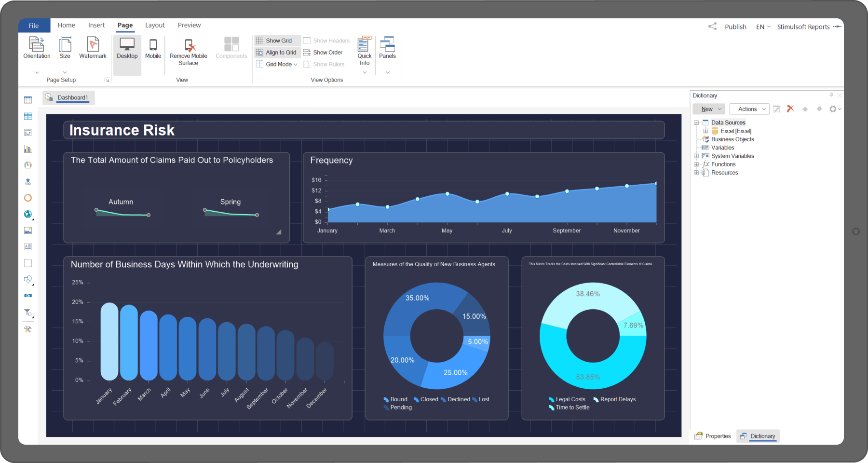
Task: Open the Properties tab at bottom
Action: (x=713, y=436)
